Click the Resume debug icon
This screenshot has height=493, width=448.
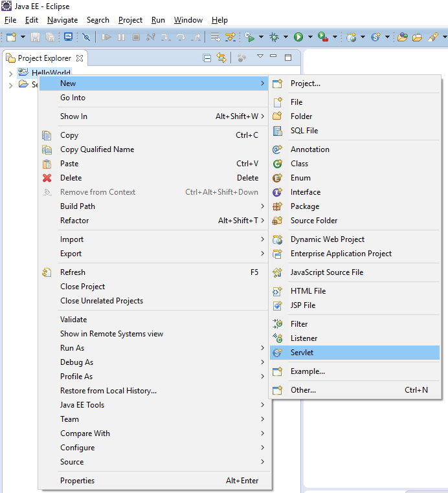pos(106,37)
